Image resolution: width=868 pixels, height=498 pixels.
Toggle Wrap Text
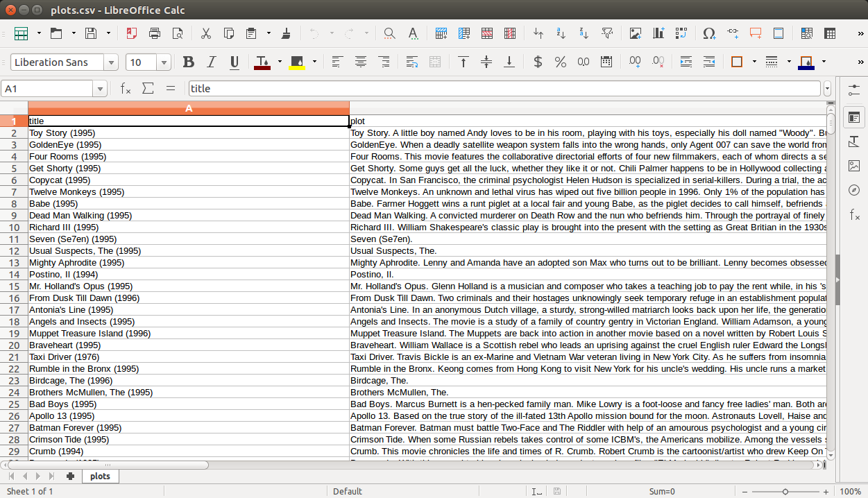point(412,62)
